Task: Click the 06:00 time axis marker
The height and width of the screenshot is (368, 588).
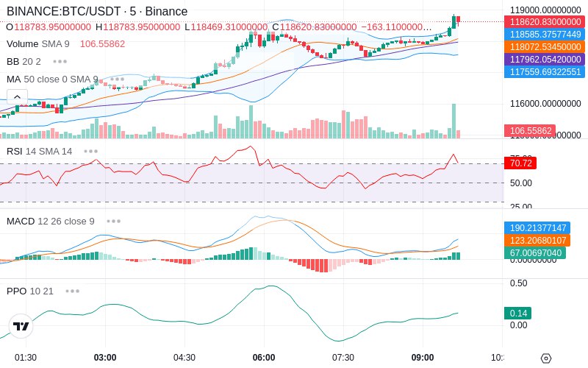Action: (264, 358)
